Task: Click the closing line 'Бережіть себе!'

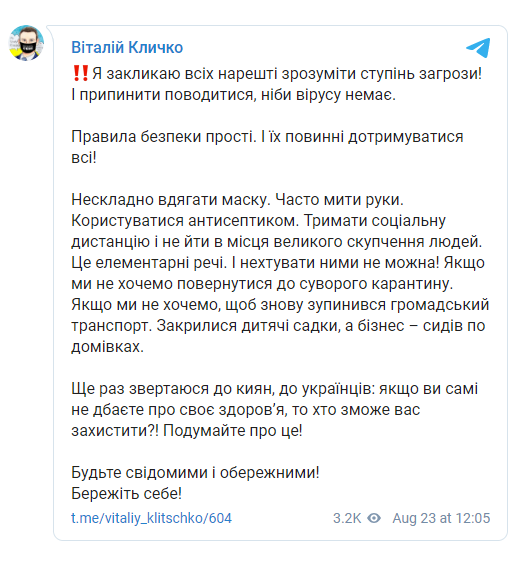Action: click(x=126, y=494)
